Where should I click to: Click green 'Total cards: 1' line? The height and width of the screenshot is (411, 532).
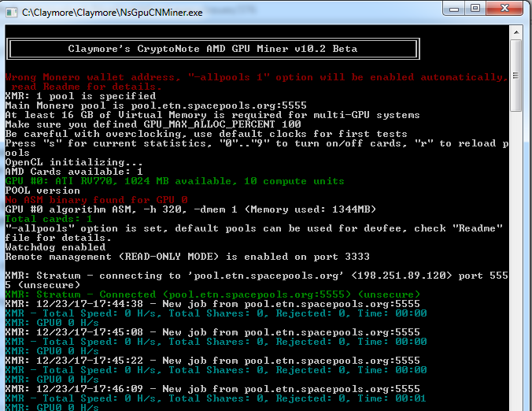[49, 219]
